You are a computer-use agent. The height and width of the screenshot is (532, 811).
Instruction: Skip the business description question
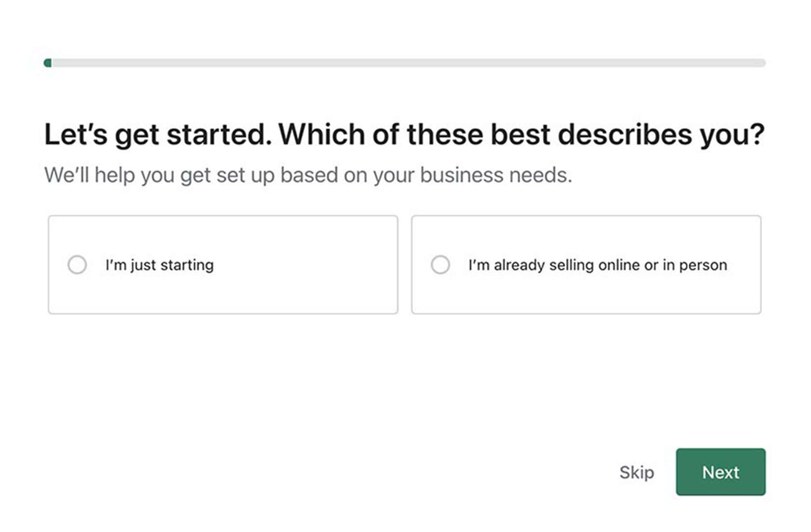tap(636, 473)
